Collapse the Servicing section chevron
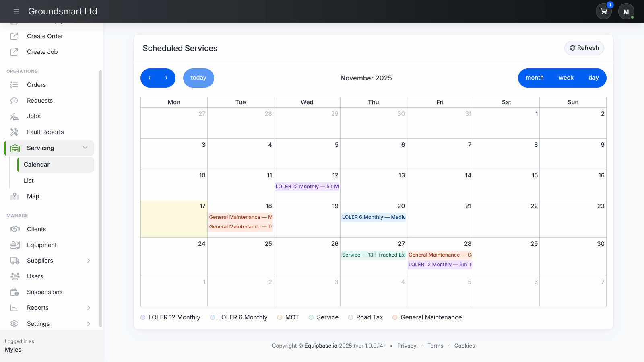Screen dimensions: 644x362 point(85,148)
